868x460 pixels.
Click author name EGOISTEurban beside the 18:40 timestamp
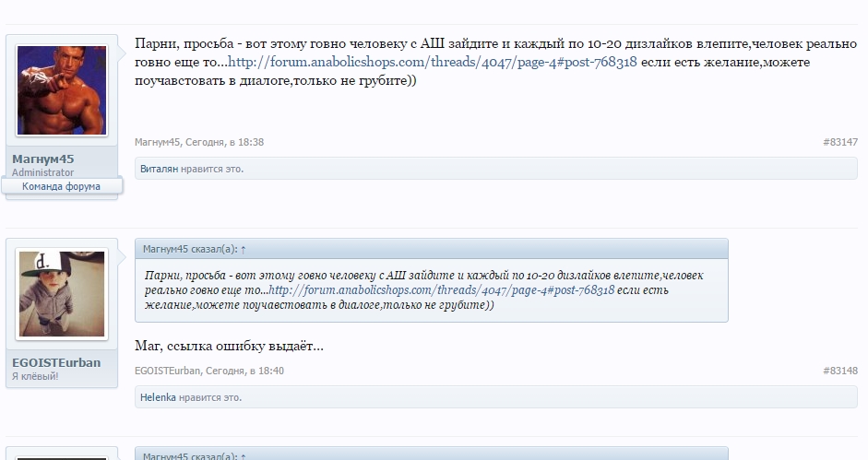click(167, 371)
